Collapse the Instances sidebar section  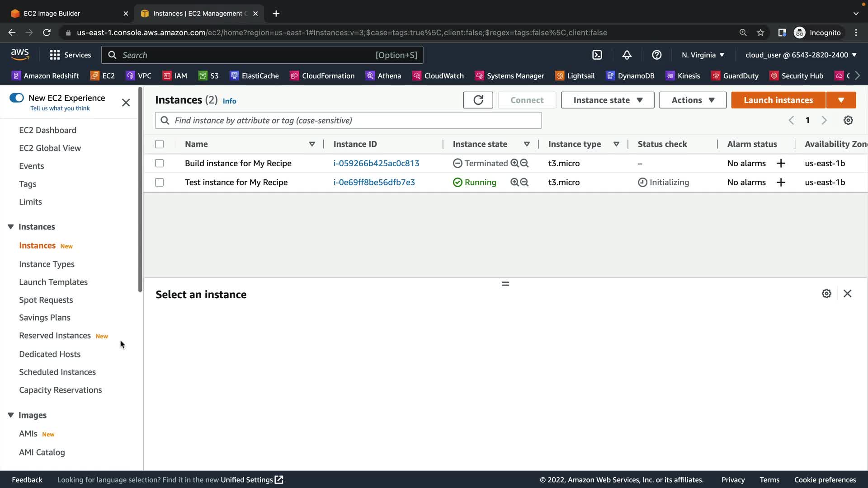coord(11,227)
